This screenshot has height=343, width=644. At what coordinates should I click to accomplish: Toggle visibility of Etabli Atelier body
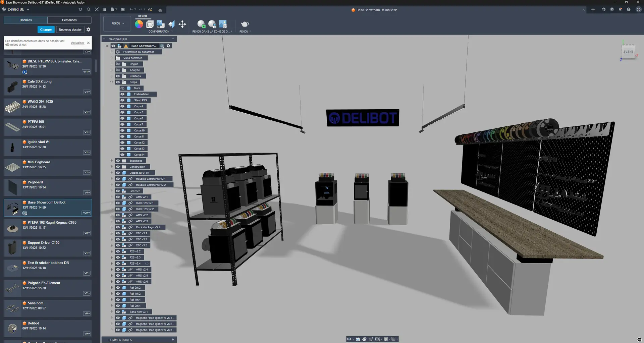(122, 94)
